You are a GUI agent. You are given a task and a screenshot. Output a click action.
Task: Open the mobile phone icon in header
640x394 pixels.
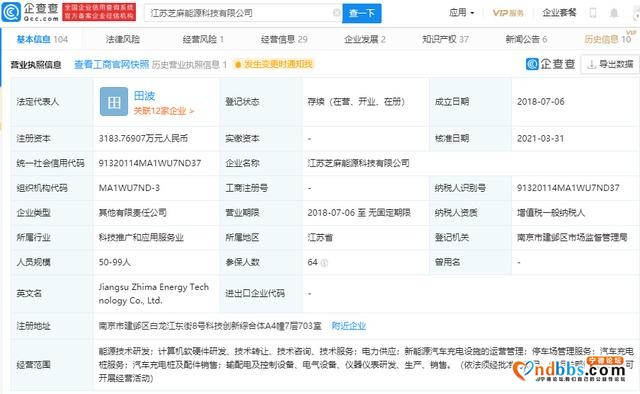(x=592, y=13)
